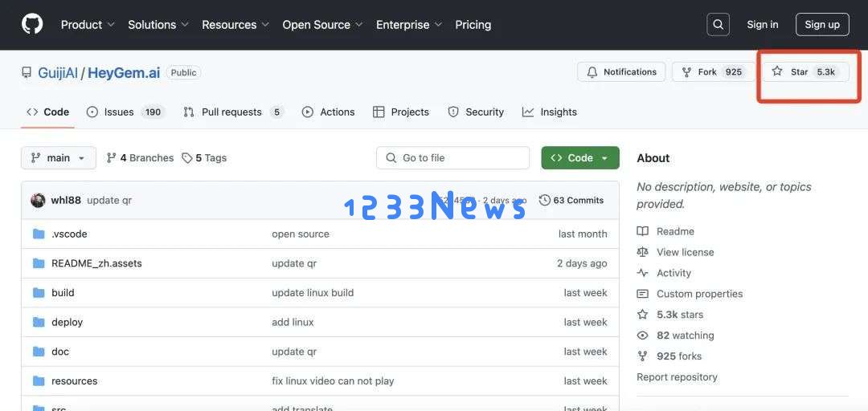This screenshot has width=868, height=411.
Task: Click the fork icon beside 925 forks
Action: coord(642,356)
